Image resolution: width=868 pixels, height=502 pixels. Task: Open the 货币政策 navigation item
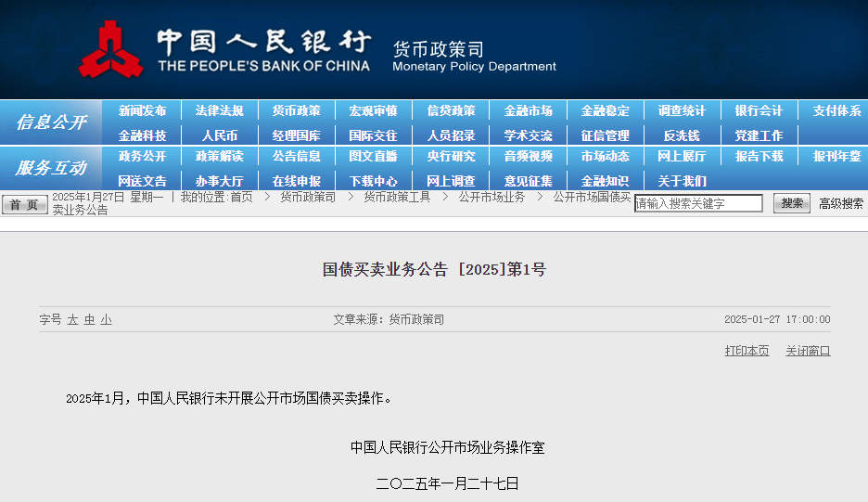pos(296,110)
